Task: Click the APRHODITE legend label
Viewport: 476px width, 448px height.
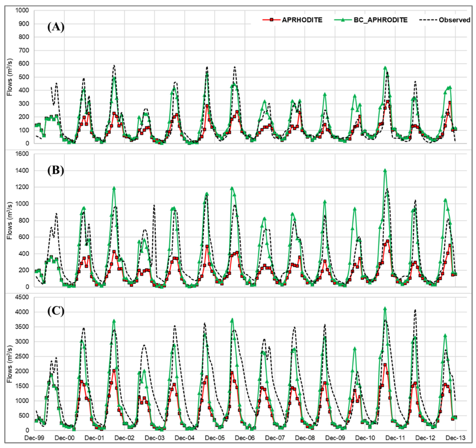Action: [x=302, y=20]
